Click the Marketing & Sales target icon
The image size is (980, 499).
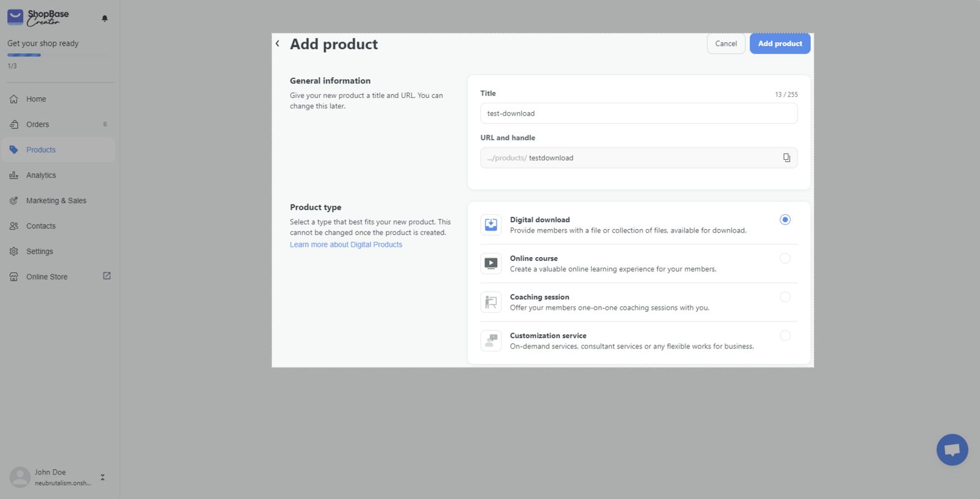pyautogui.click(x=13, y=201)
